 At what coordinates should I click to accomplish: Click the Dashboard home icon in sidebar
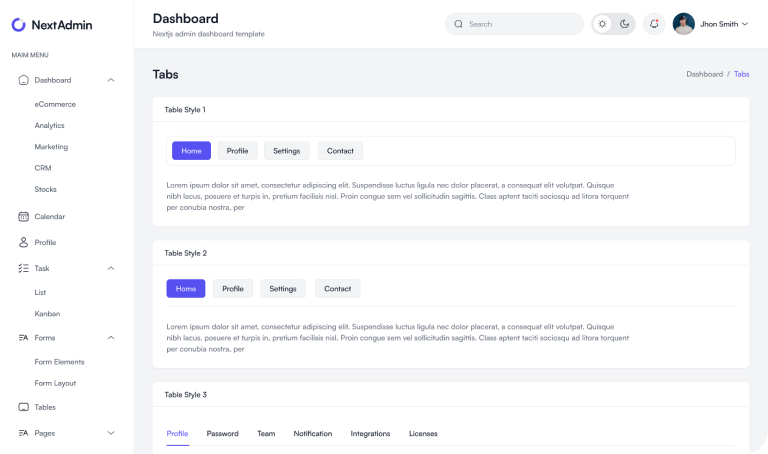click(x=23, y=80)
